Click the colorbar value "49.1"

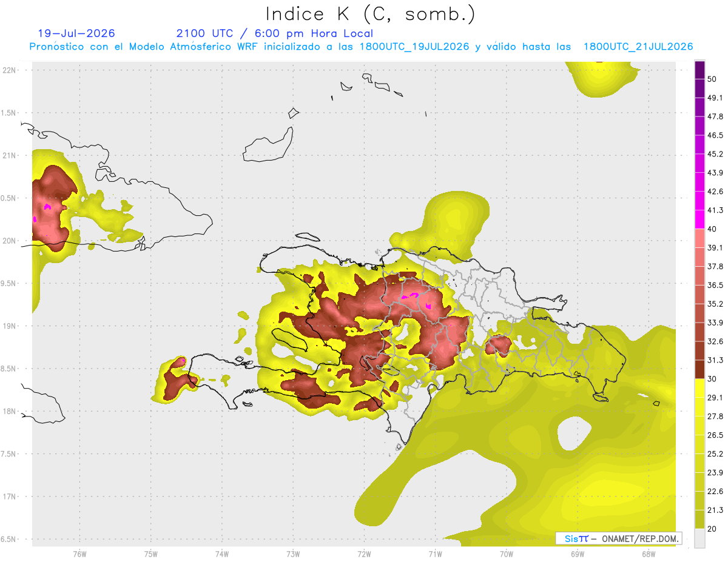point(715,98)
